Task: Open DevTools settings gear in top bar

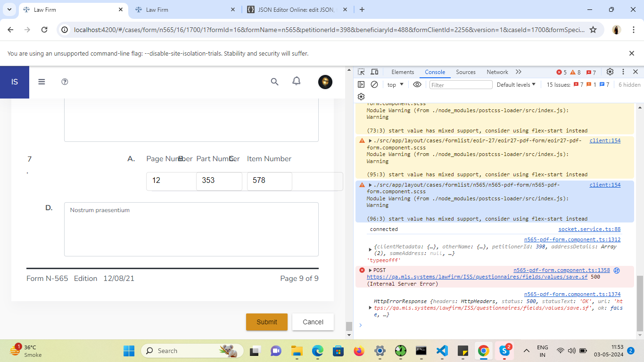Action: [x=610, y=72]
